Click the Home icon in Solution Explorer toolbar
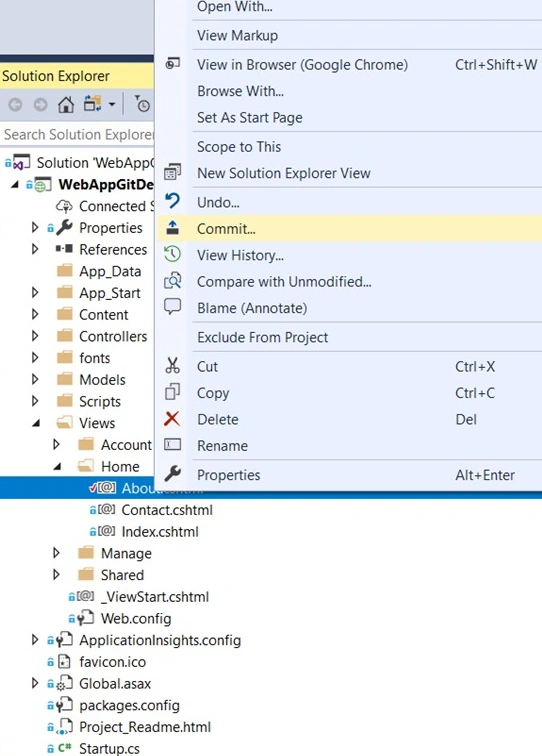The height and width of the screenshot is (756, 542). click(66, 105)
